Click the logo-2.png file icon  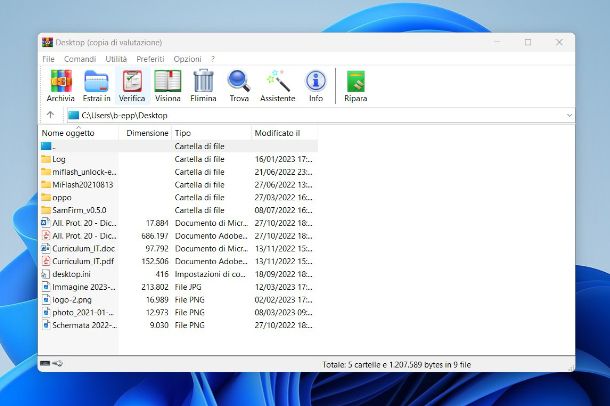pyautogui.click(x=46, y=299)
